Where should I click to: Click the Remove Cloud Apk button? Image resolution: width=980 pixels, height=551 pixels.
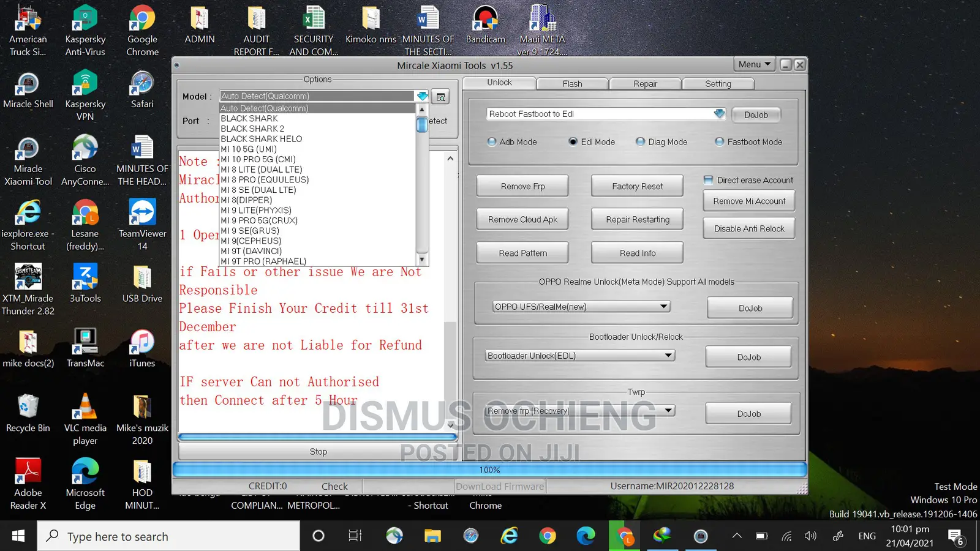(522, 219)
